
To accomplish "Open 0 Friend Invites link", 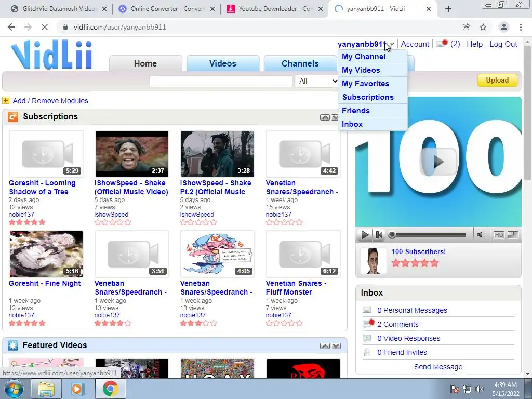I will coord(402,353).
